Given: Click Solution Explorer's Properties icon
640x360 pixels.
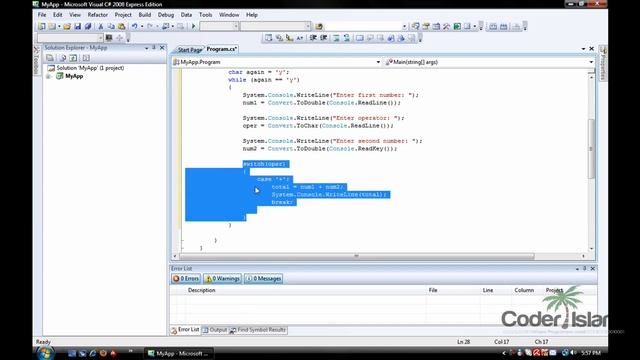Looking at the screenshot, I should pos(50,58).
